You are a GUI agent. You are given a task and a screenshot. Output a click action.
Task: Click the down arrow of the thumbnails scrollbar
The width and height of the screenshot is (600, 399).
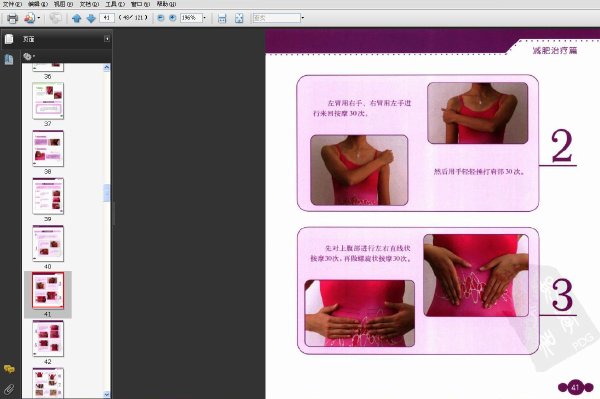[106, 394]
